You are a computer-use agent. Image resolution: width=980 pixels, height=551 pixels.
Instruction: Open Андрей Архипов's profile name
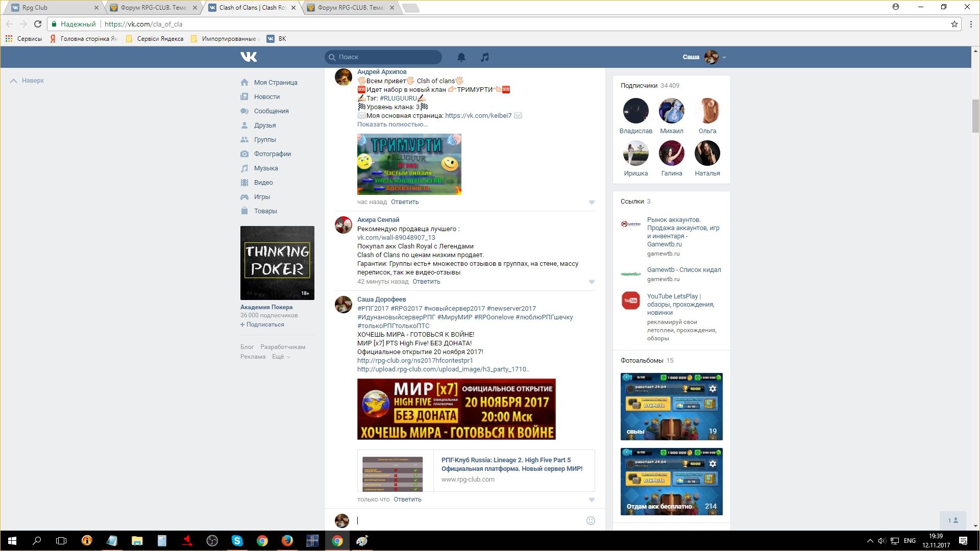point(382,72)
